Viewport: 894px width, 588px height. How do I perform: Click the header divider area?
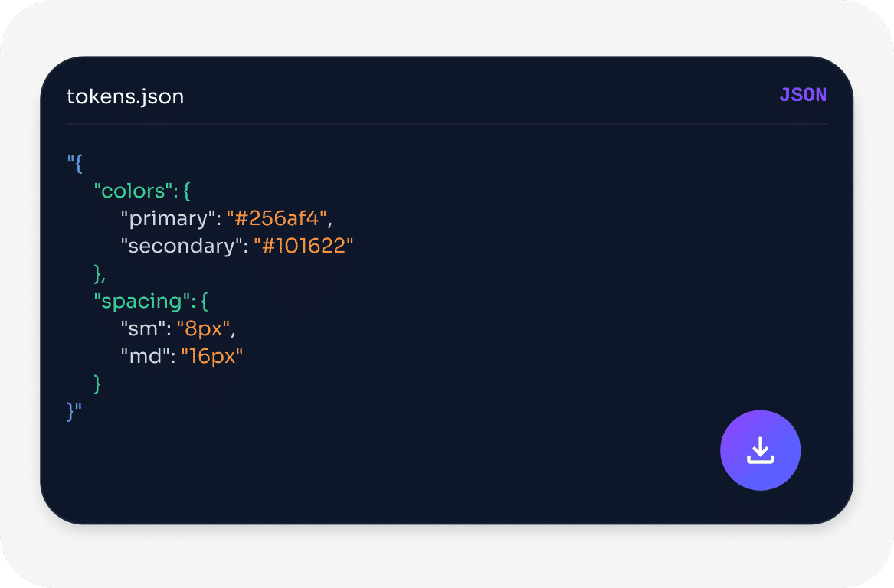coord(447,124)
